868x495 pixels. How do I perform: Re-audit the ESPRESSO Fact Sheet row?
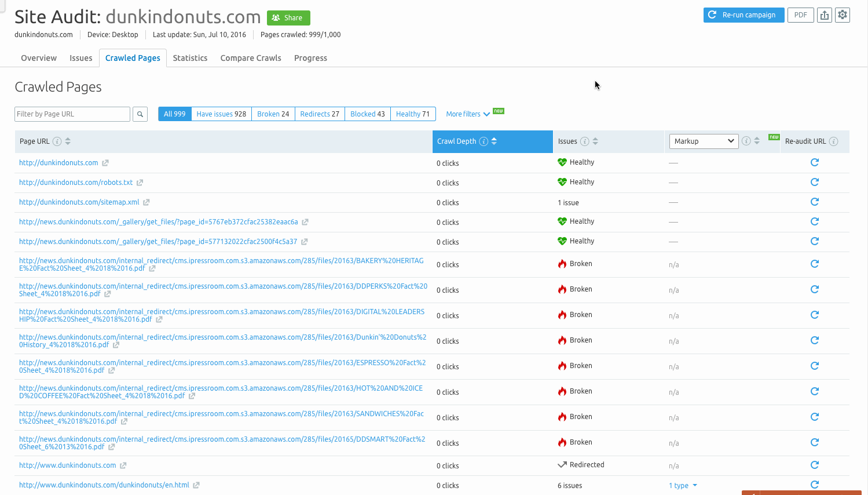pyautogui.click(x=815, y=366)
